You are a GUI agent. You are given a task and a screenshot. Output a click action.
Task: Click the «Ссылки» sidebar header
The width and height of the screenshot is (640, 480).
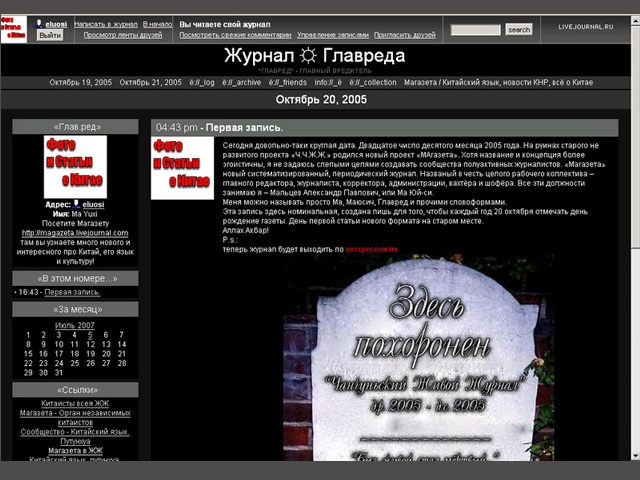pos(76,390)
